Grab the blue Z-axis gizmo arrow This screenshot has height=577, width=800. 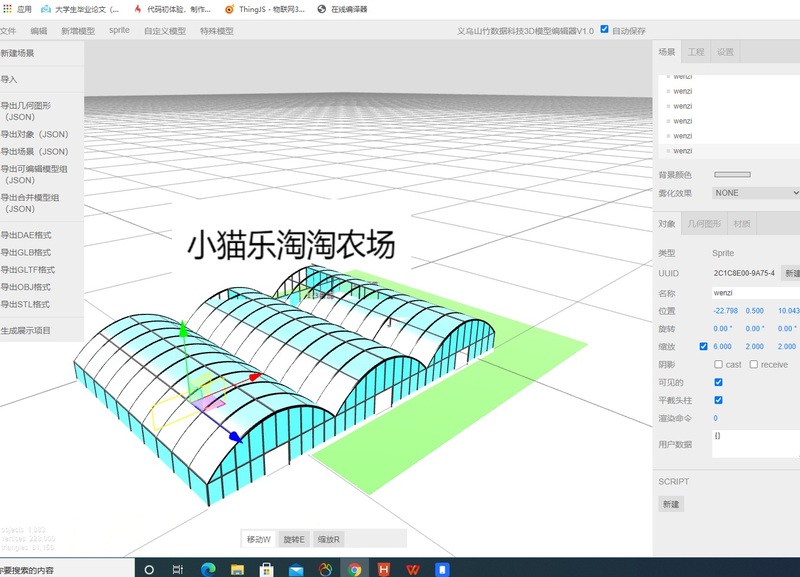pyautogui.click(x=235, y=437)
